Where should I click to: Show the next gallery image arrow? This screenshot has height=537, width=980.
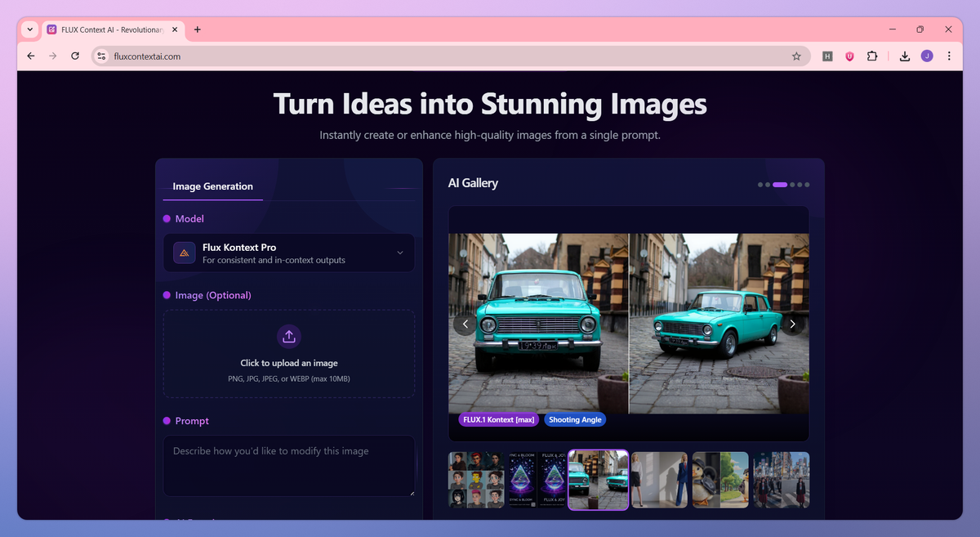point(792,324)
